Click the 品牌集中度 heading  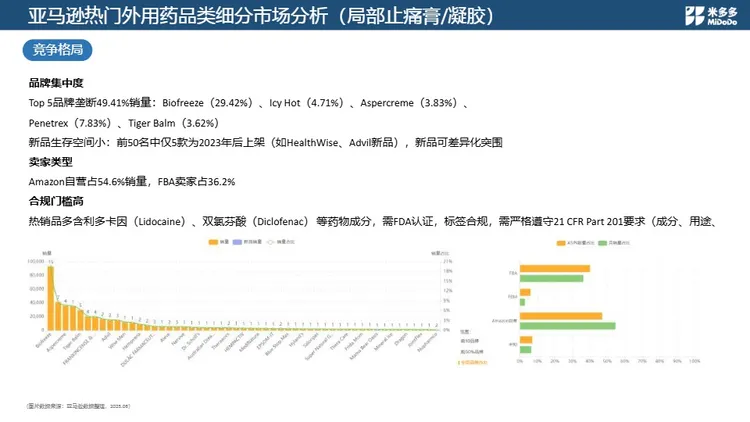point(56,83)
